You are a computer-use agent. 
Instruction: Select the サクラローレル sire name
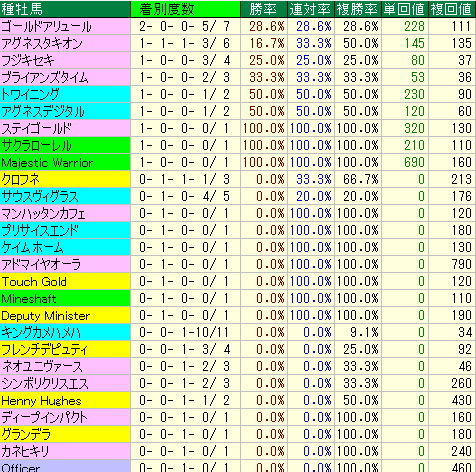[x=36, y=145]
